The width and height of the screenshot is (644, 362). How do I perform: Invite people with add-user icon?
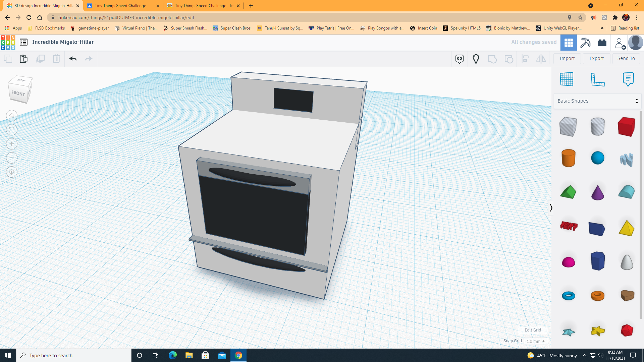(x=620, y=43)
